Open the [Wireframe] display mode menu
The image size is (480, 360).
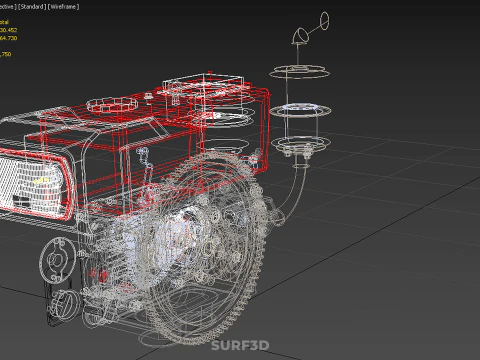(x=63, y=7)
